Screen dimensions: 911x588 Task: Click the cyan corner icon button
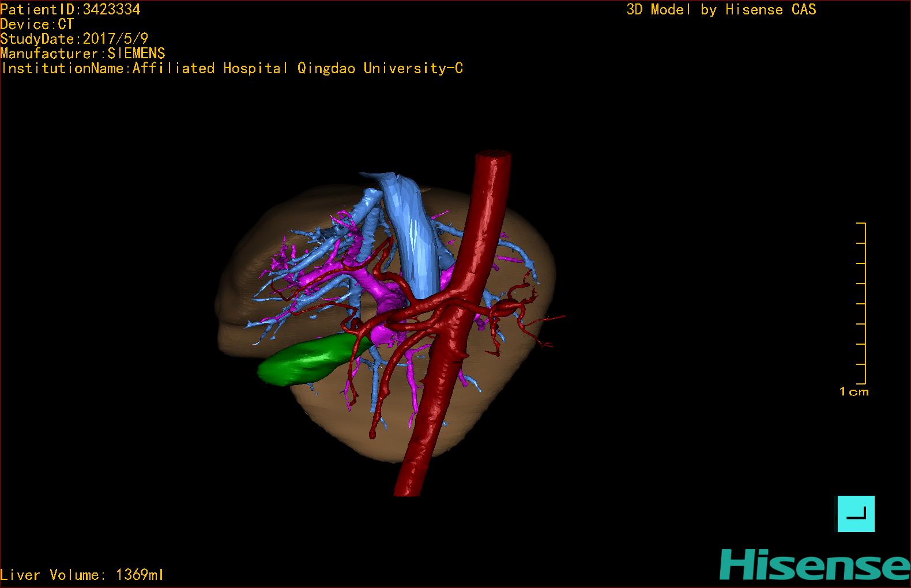point(856,514)
